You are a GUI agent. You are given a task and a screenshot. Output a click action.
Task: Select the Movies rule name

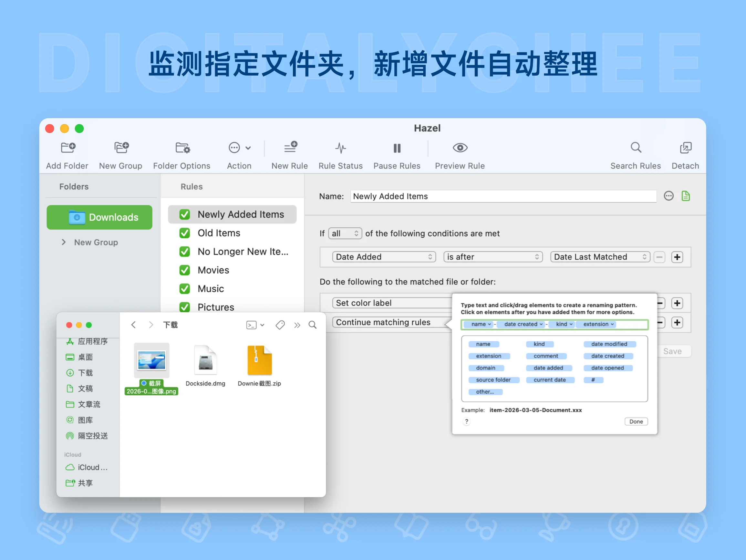pyautogui.click(x=213, y=270)
